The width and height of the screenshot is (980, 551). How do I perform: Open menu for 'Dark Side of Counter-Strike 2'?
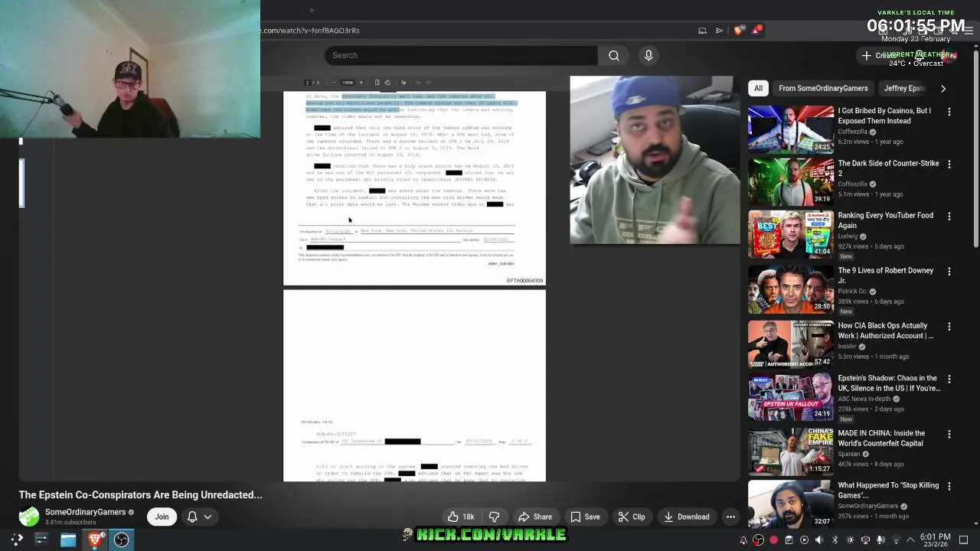click(x=949, y=164)
